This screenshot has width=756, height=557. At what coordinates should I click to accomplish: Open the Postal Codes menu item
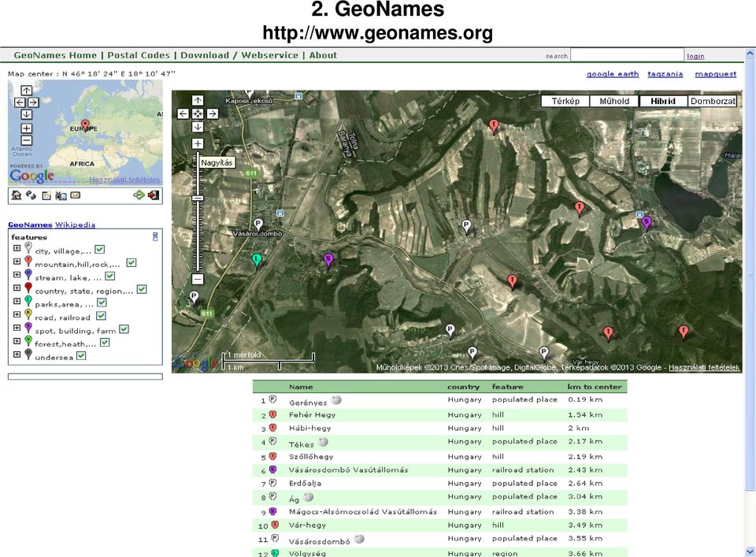[x=139, y=55]
